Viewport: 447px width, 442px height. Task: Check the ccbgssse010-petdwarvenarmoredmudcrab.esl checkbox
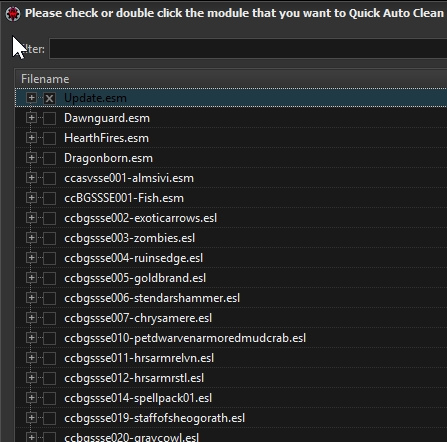point(49,338)
